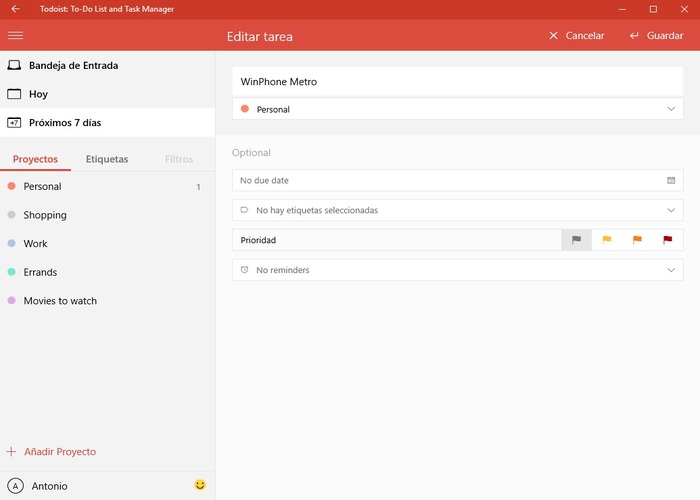Open Próximos 7 días view
The height and width of the screenshot is (500, 700).
point(64,123)
